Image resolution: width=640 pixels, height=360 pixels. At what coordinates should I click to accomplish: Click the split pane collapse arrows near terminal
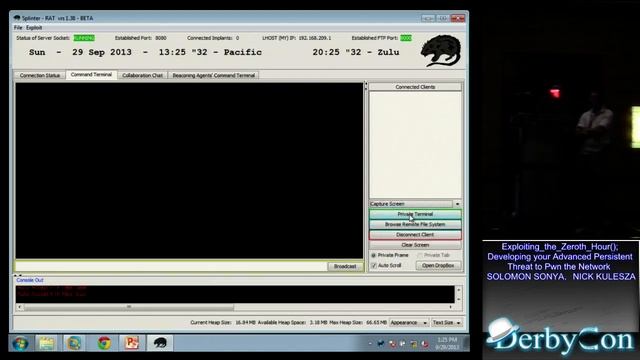[x=366, y=86]
